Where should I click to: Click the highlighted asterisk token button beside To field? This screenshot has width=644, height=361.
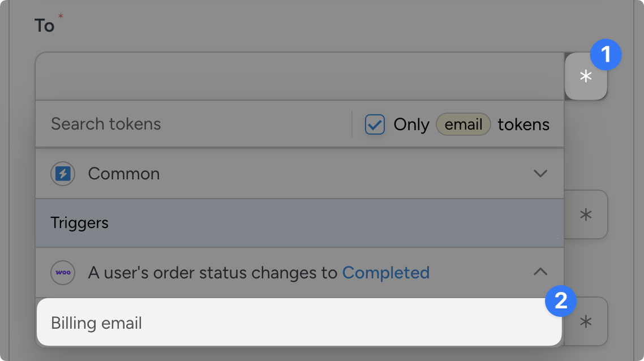click(x=586, y=76)
